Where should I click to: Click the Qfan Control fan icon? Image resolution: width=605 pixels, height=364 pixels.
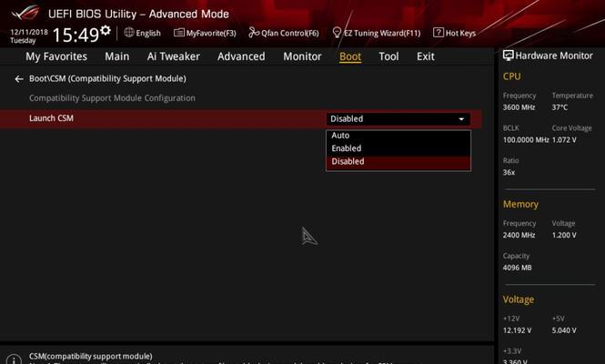point(254,33)
